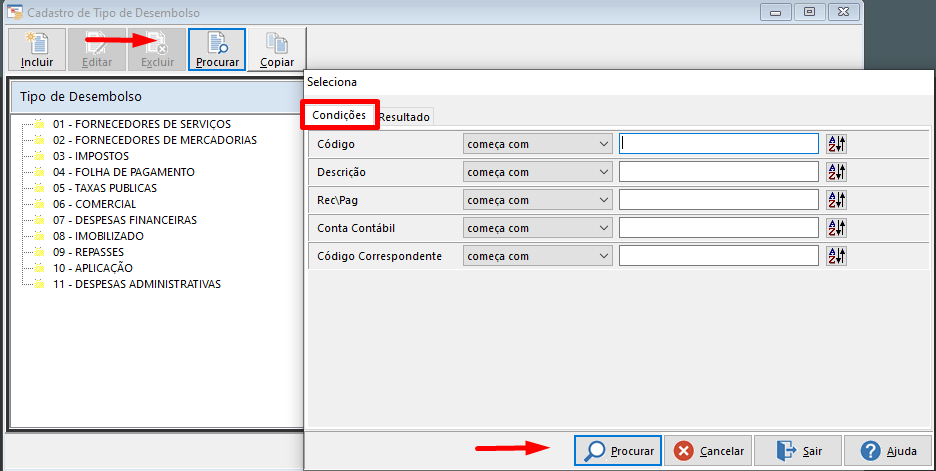
Task: Select 07 - DESPESAS FINANCEIRAS tree item
Action: 125,220
